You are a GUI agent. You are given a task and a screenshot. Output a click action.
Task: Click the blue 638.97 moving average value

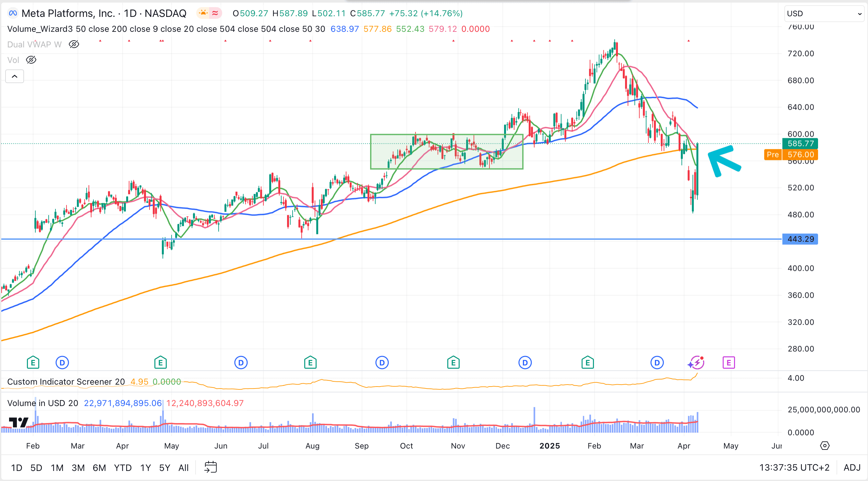coord(344,29)
